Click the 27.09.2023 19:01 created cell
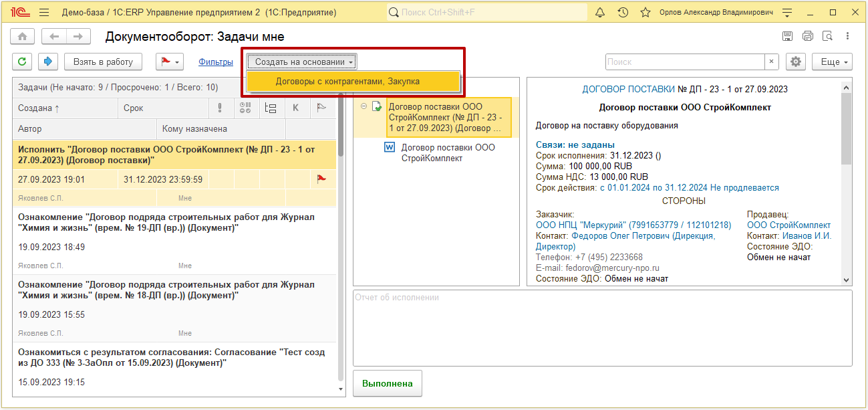The image size is (868, 410). (65, 179)
